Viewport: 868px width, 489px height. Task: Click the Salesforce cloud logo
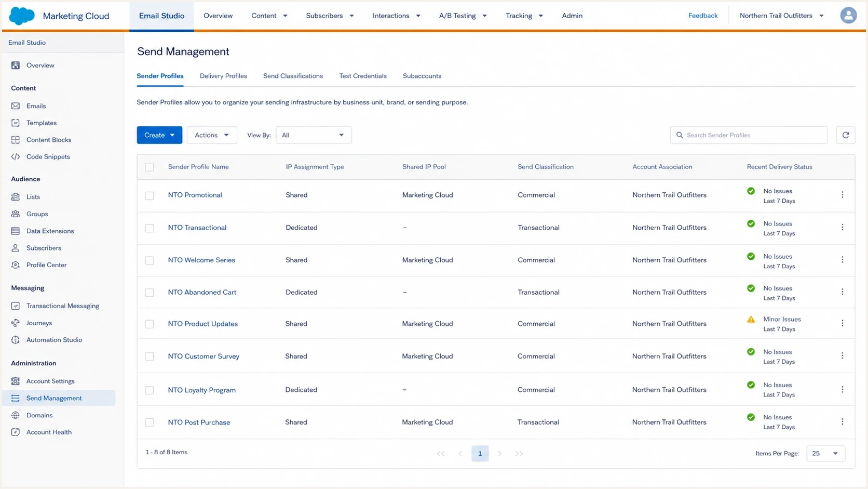tap(22, 16)
